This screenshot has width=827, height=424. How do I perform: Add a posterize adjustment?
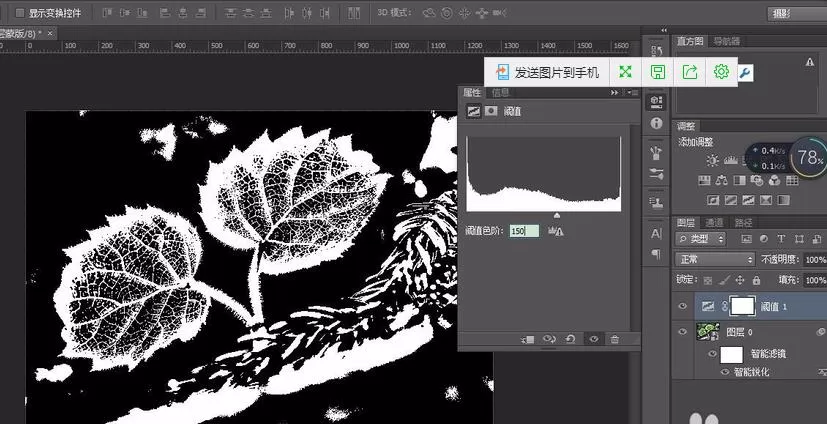pyautogui.click(x=730, y=200)
